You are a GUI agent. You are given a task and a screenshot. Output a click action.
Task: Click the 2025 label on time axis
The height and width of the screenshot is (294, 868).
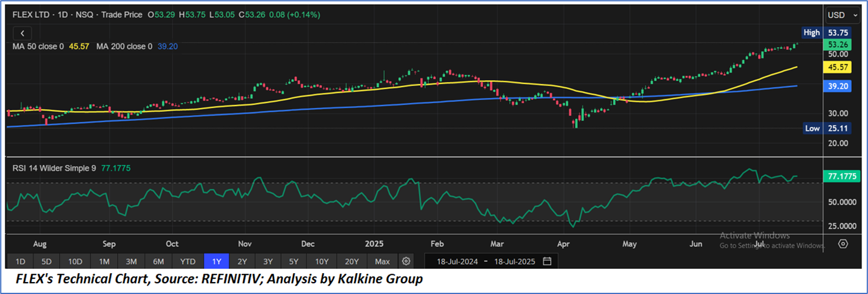[374, 244]
